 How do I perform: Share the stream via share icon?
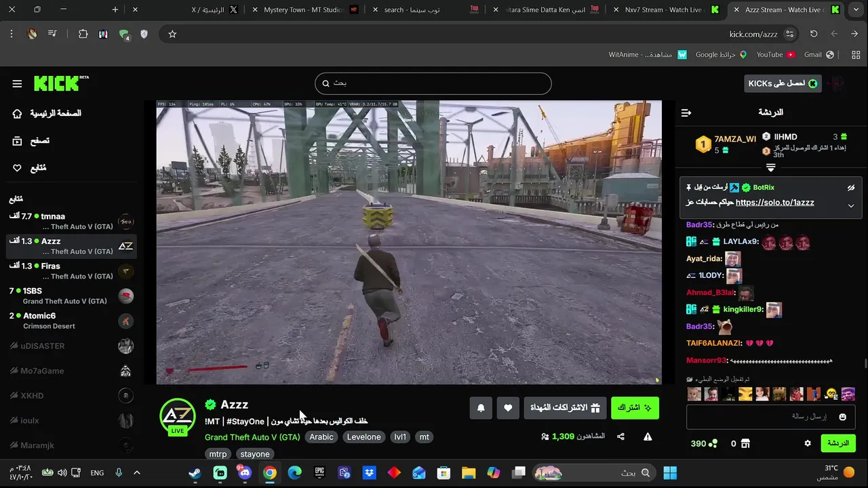(x=620, y=437)
